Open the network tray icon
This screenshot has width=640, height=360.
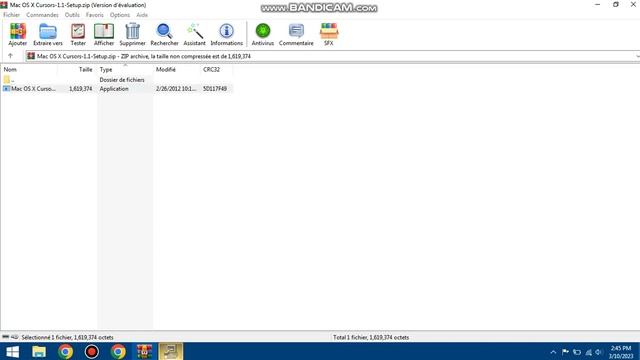[588, 352]
